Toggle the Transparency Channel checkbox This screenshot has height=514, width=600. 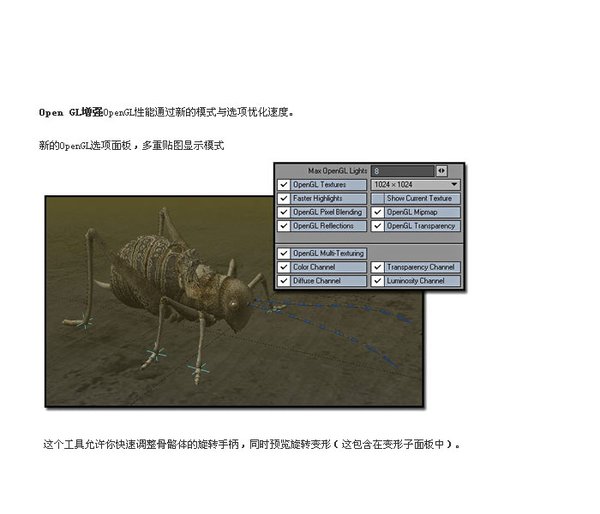tap(378, 267)
